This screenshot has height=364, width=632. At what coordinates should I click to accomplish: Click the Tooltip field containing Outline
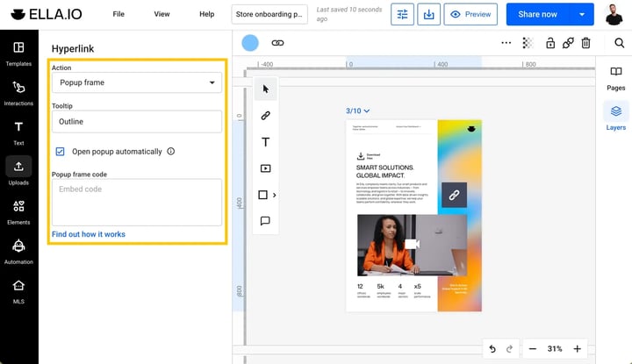[137, 122]
